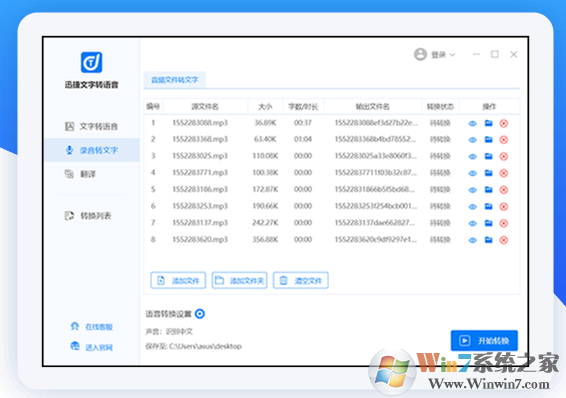
Task: Select duration cell 00:37
Action: pyautogui.click(x=303, y=123)
